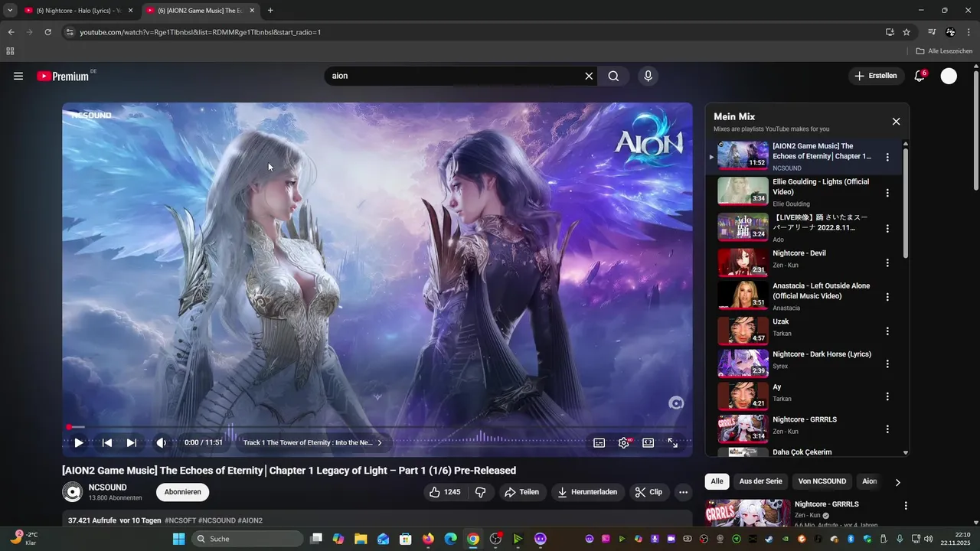Switch to theater mode view
980x551 pixels.
(648, 442)
